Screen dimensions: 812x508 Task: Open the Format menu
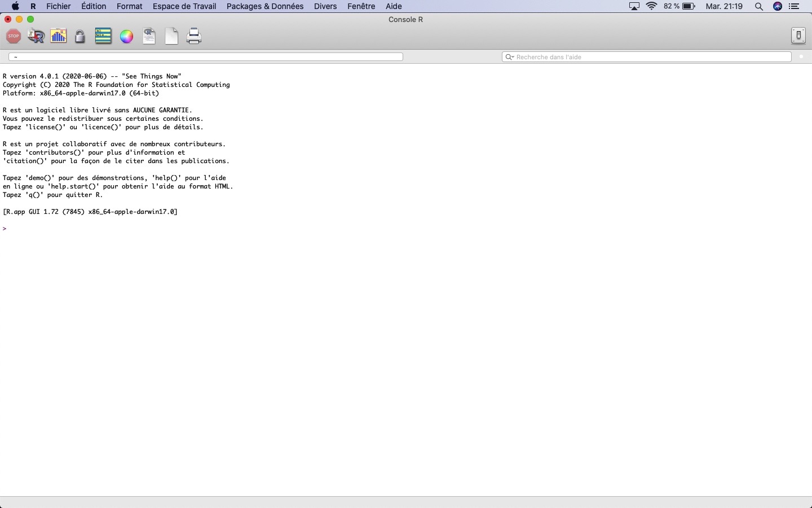[x=130, y=6]
